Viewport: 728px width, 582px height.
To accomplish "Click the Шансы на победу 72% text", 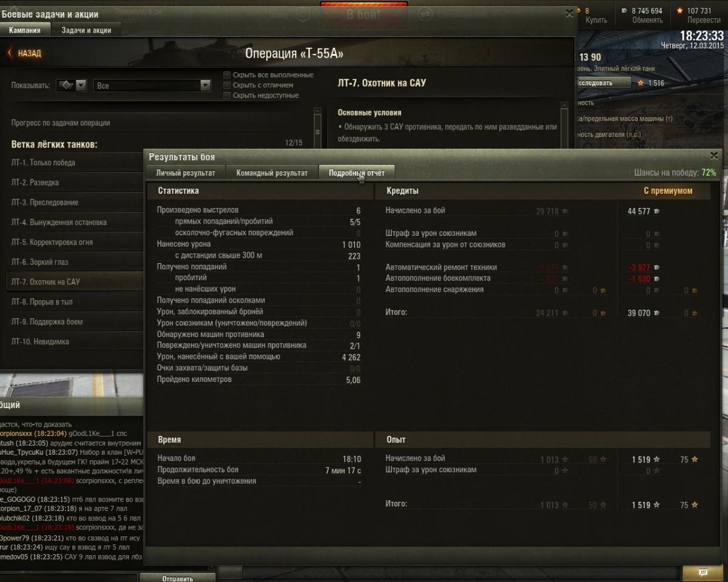I will 675,173.
